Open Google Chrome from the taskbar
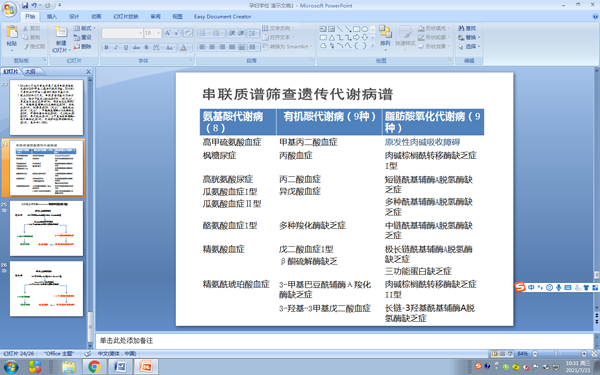The image size is (600, 375). pos(94,367)
